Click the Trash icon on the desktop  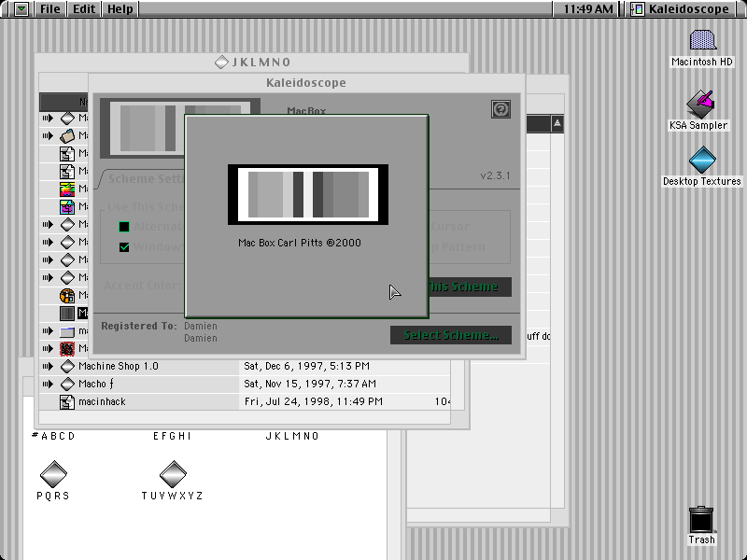click(x=701, y=520)
